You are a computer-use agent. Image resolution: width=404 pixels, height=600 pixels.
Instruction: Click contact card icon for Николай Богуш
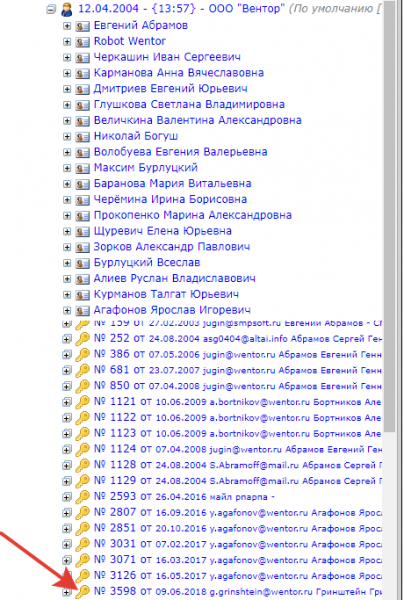click(82, 137)
